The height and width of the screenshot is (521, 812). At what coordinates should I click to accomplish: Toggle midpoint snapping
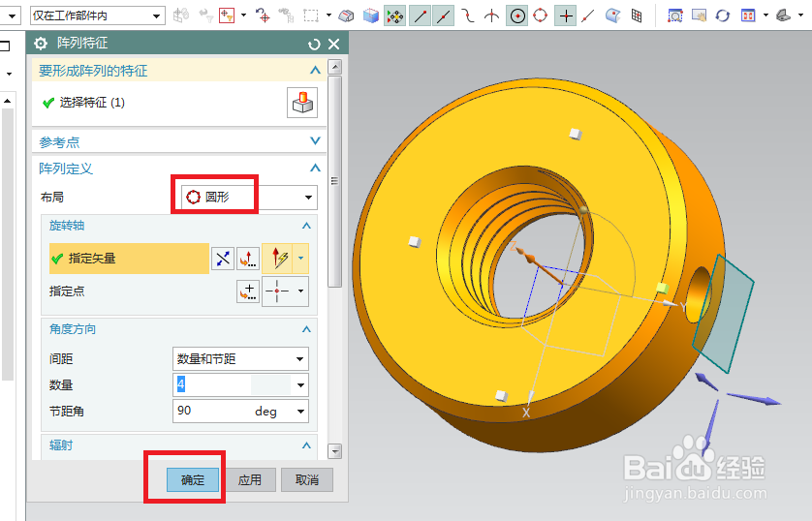point(443,16)
